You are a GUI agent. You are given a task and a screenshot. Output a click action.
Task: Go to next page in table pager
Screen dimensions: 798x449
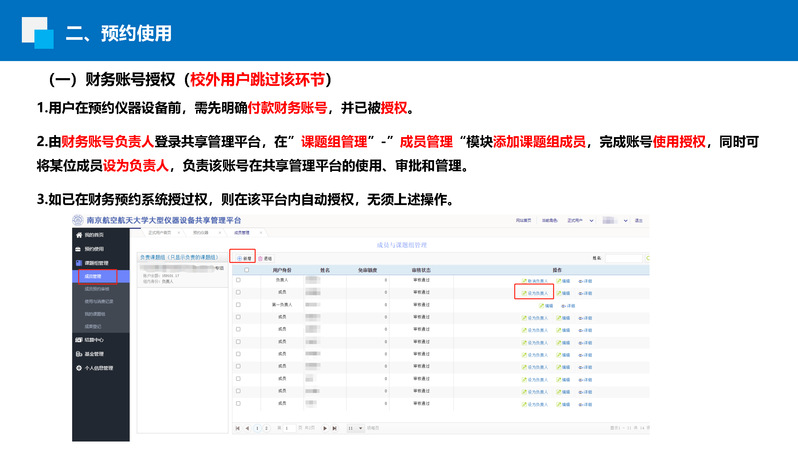(325, 428)
